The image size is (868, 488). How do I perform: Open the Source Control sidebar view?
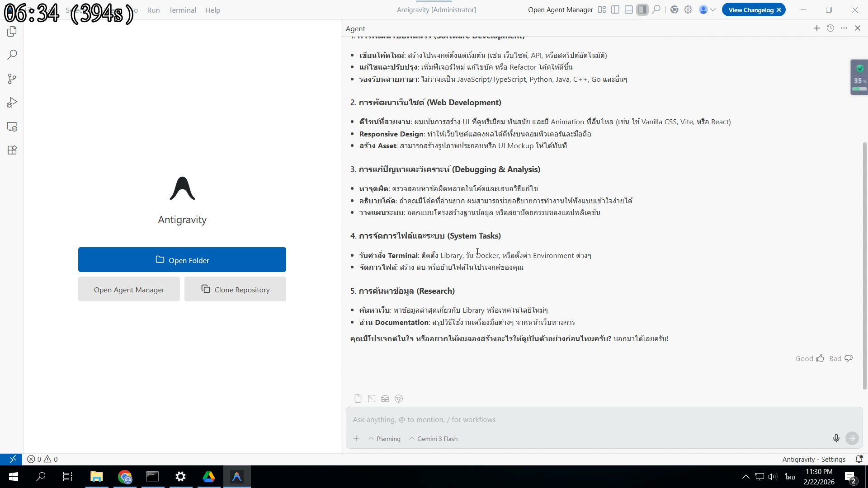12,79
